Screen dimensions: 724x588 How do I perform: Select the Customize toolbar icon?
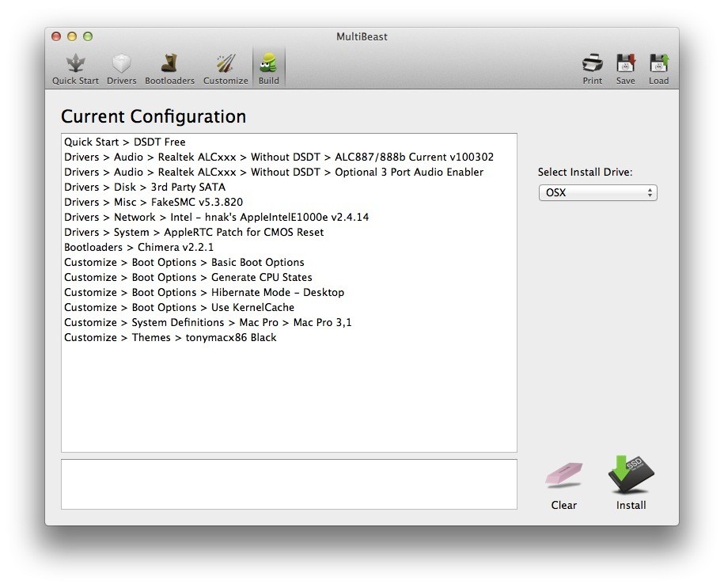tap(226, 68)
